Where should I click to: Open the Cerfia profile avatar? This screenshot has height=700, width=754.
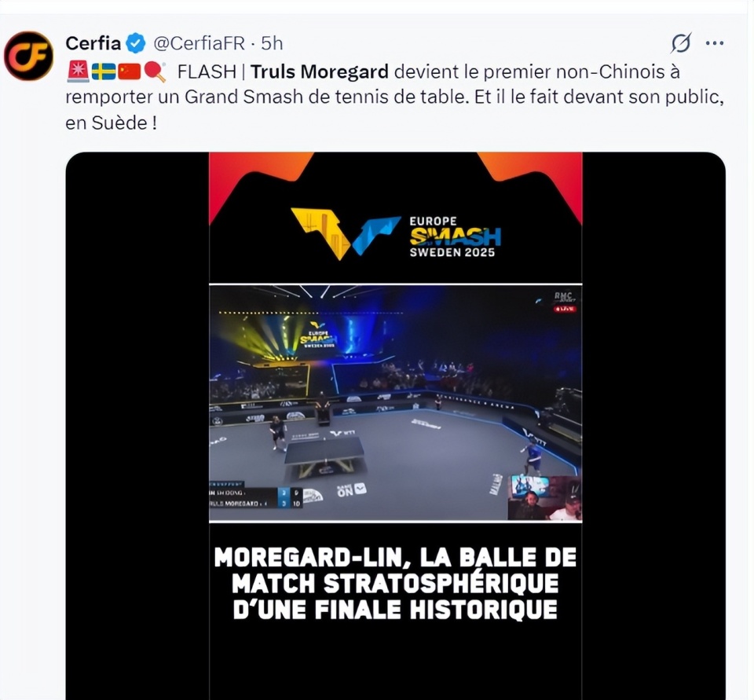29,57
